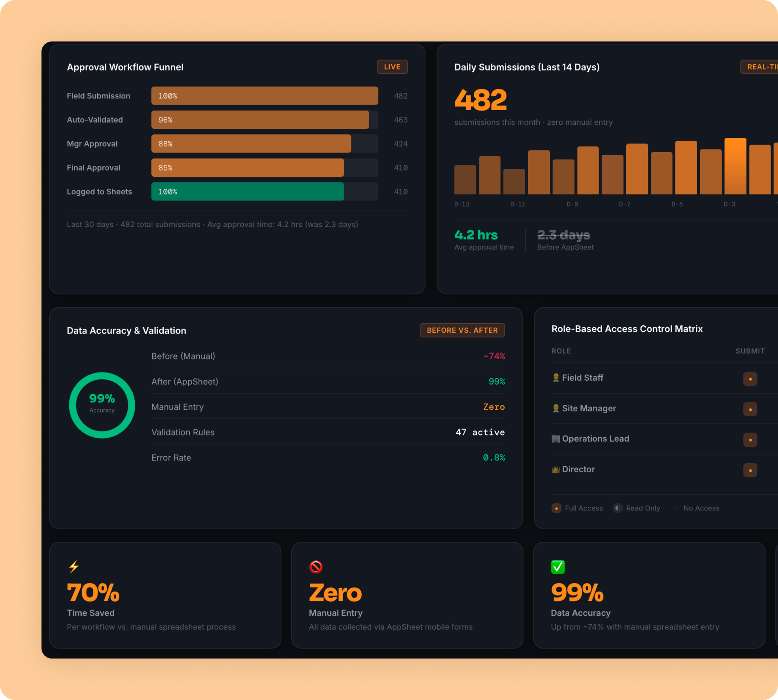Click the green checkmark icon above Data Accuracy
Viewport: 778px width, 700px height.
(558, 566)
